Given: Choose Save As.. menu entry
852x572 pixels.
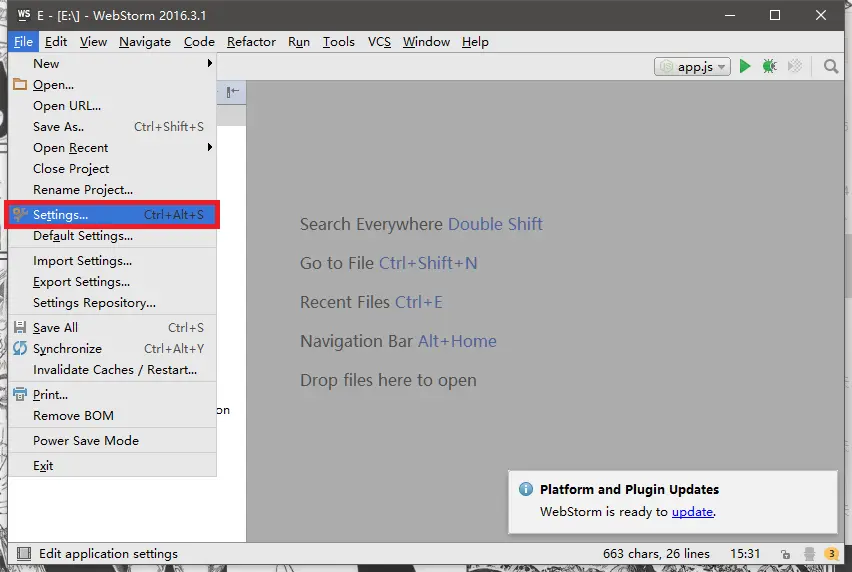Looking at the screenshot, I should coord(112,127).
